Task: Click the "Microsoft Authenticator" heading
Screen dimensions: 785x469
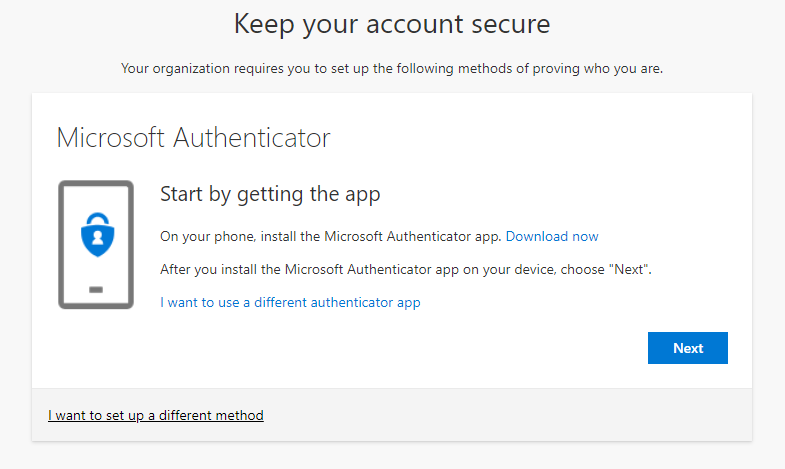Action: 194,138
